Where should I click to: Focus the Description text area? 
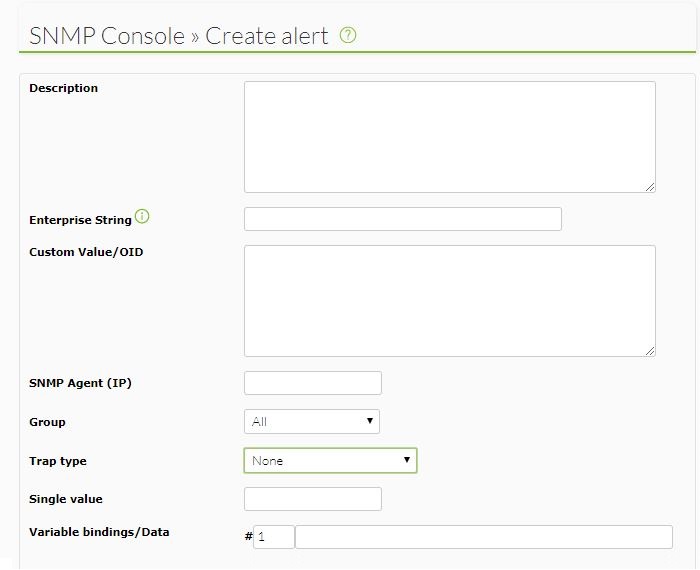click(450, 137)
